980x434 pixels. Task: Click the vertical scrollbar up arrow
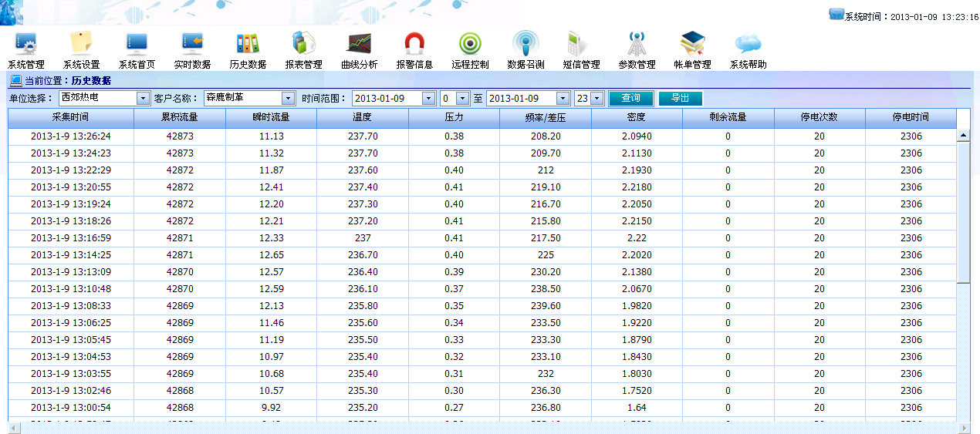coord(963,136)
